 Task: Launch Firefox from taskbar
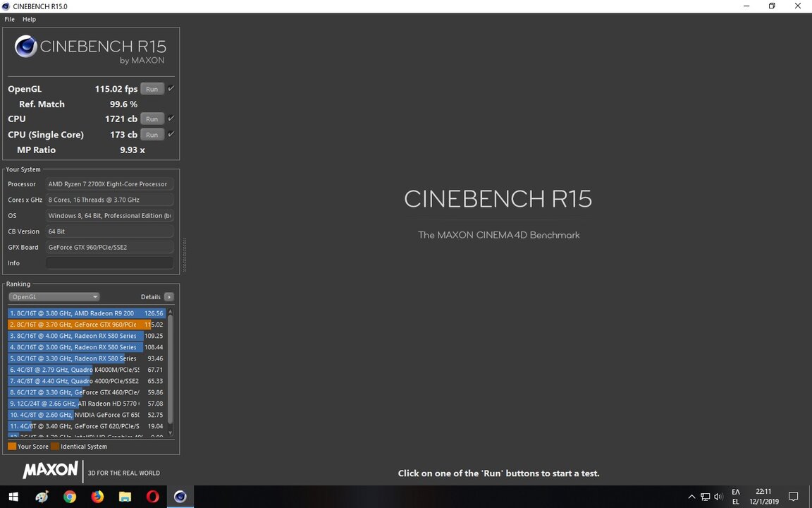click(97, 497)
